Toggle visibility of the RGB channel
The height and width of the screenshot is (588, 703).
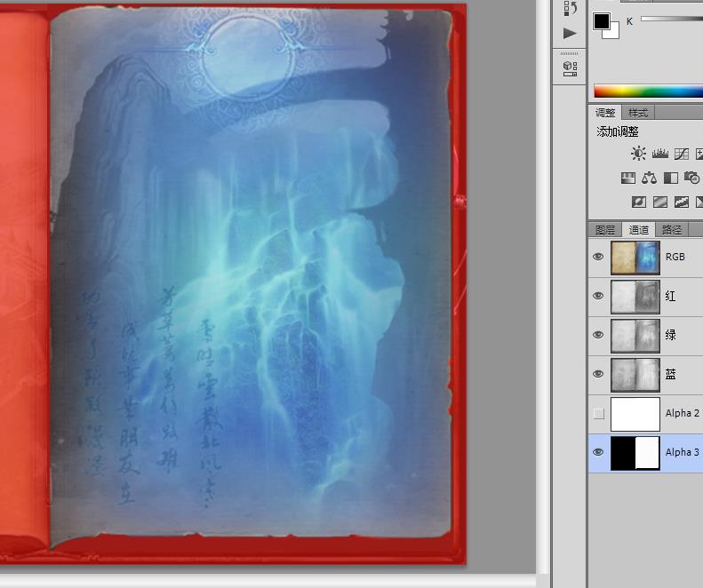click(x=598, y=257)
